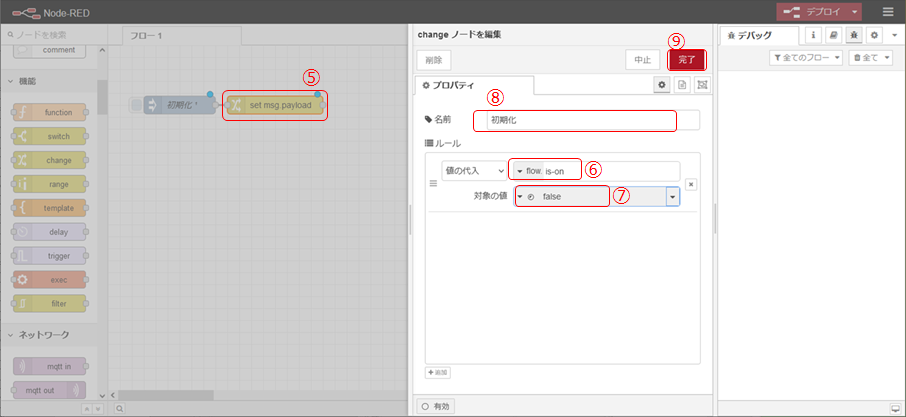Open the 値の代入 action dropdown
The image size is (906, 417).
pyautogui.click(x=474, y=171)
